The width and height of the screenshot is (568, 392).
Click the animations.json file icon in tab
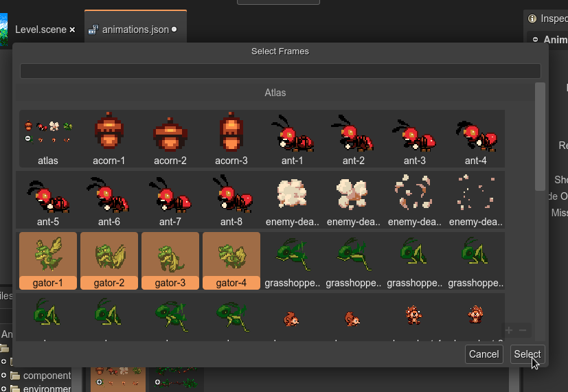tap(93, 30)
